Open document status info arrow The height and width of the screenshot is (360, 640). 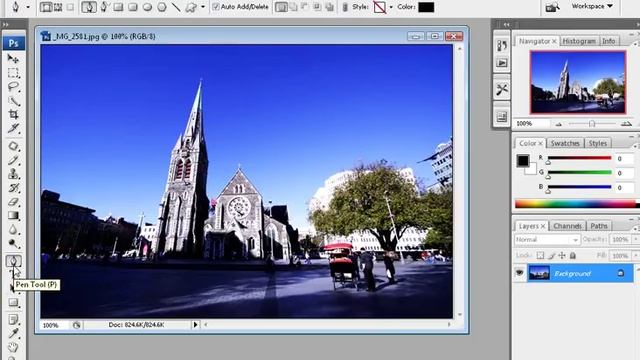click(195, 325)
